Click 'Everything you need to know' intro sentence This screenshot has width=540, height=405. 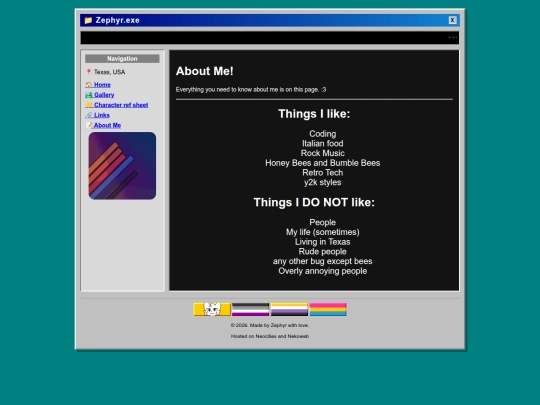tap(251, 90)
